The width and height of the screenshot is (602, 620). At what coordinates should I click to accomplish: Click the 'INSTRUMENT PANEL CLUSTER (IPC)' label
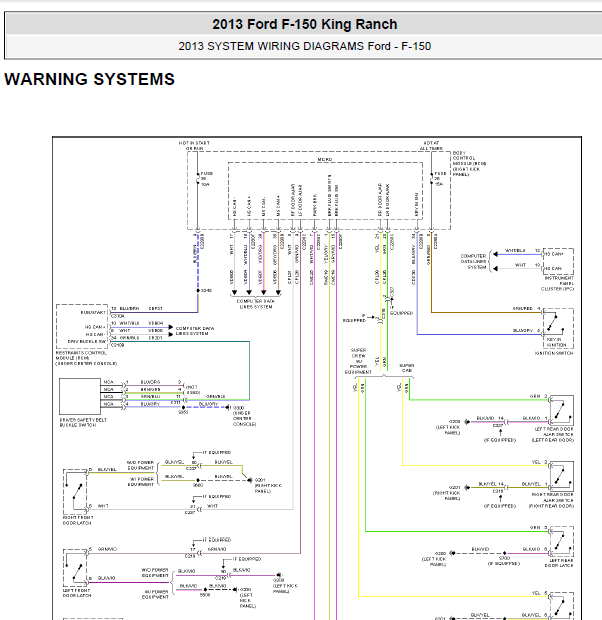coord(557,284)
